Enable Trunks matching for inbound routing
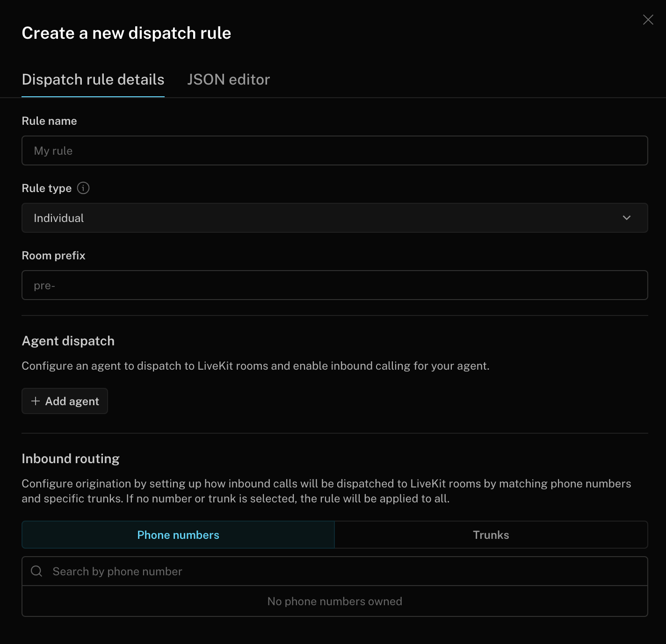The image size is (666, 644). [x=491, y=535]
